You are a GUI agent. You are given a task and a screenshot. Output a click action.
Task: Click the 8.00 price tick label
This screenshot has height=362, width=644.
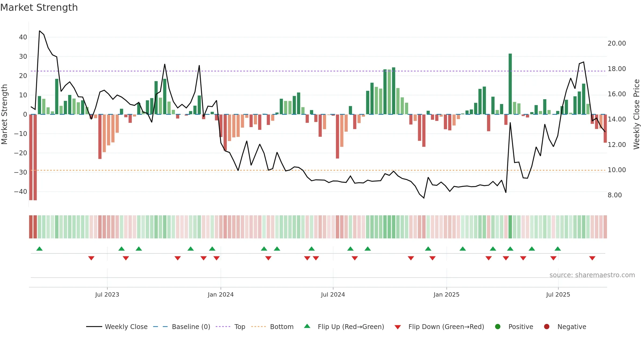click(x=615, y=195)
